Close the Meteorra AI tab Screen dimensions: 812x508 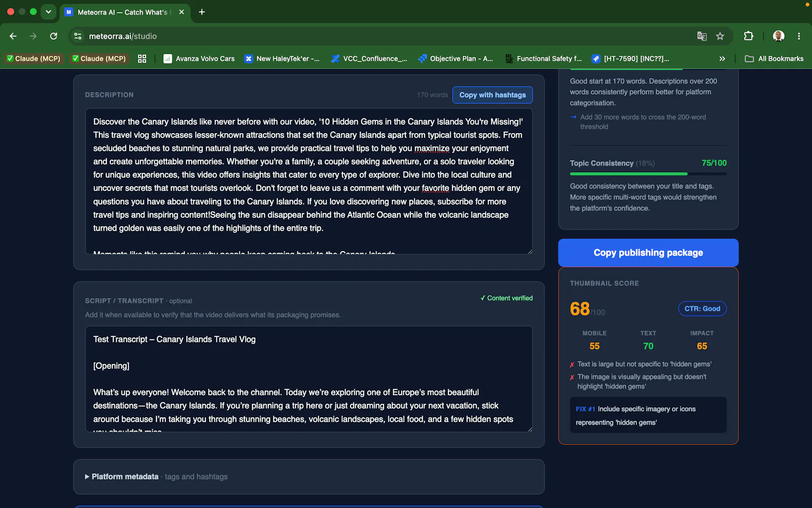click(x=181, y=12)
